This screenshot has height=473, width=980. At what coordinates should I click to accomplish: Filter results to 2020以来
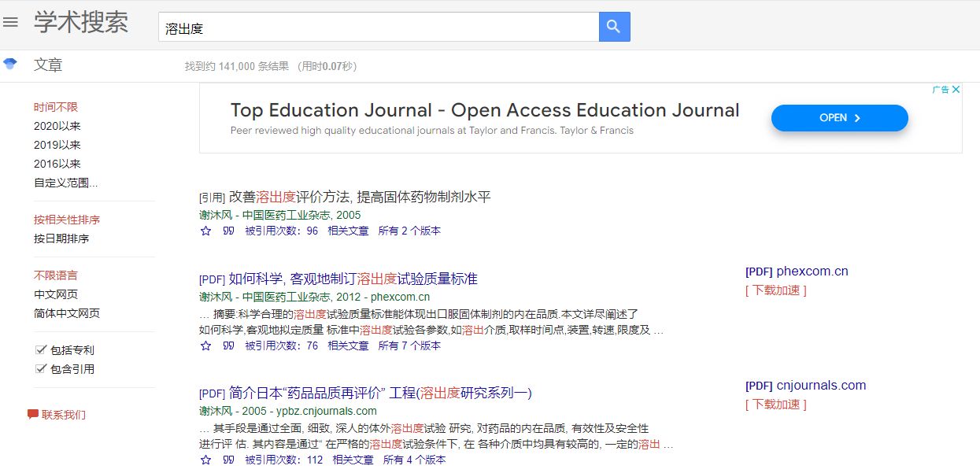coord(57,126)
